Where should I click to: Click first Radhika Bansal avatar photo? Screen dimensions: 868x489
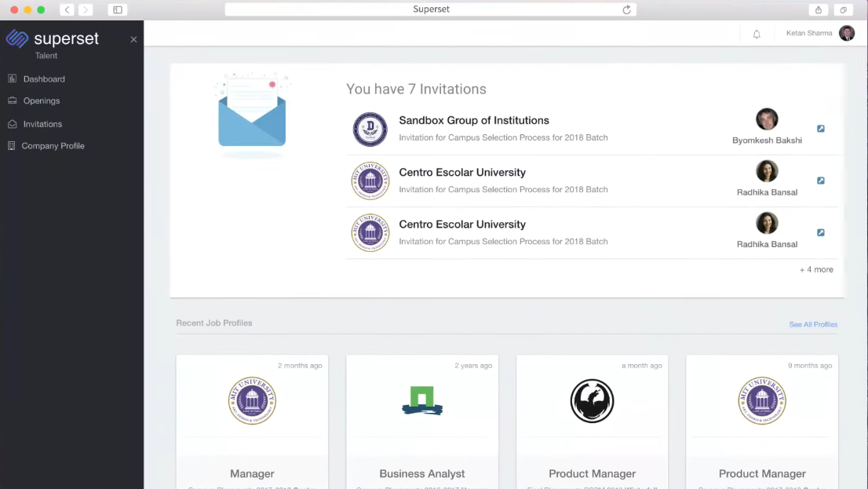(x=767, y=171)
